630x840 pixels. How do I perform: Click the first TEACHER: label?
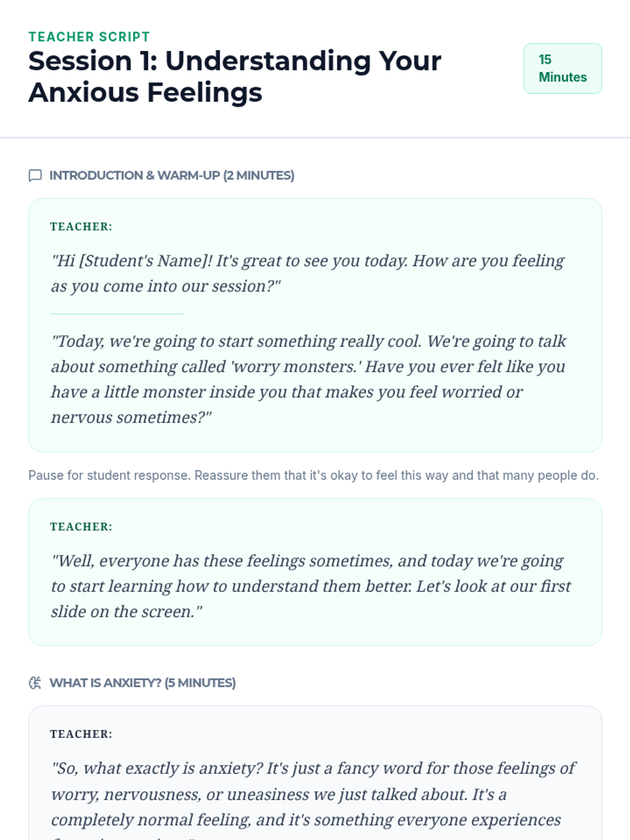[81, 227]
